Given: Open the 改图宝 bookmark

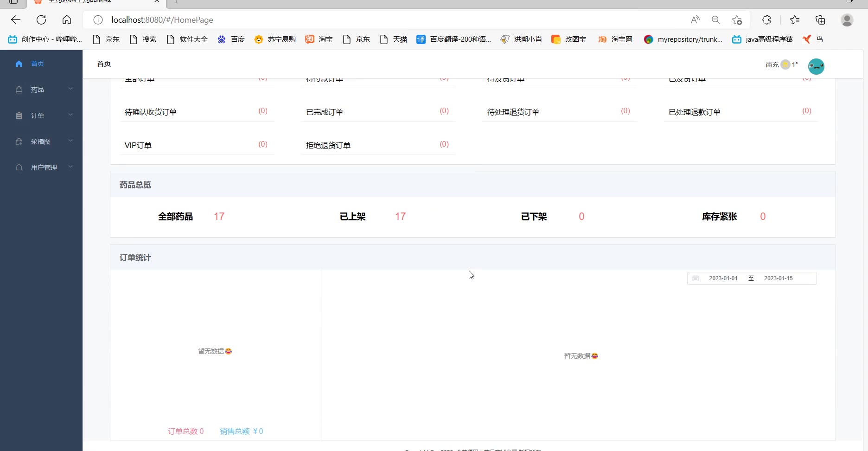Looking at the screenshot, I should 569,39.
